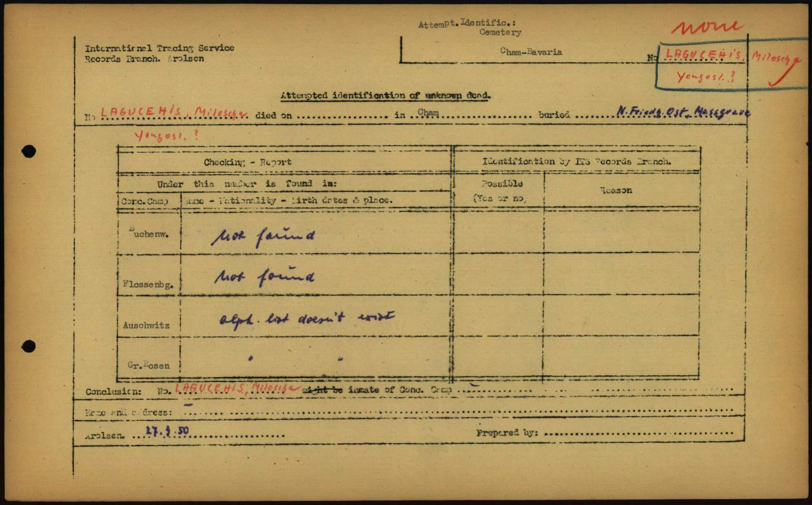Screen dimensions: 812x505
Task: Click the 'Auschwitz' row label
Action: click(146, 325)
